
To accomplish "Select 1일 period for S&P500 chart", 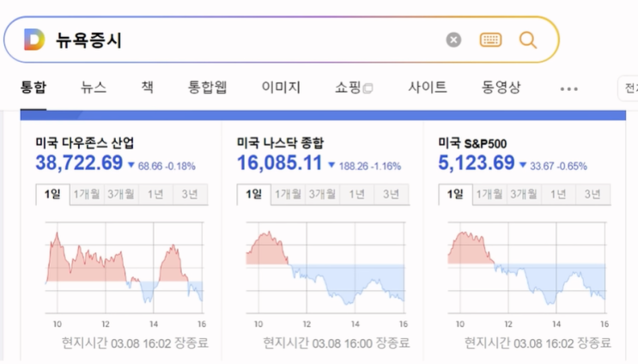I will (x=455, y=194).
